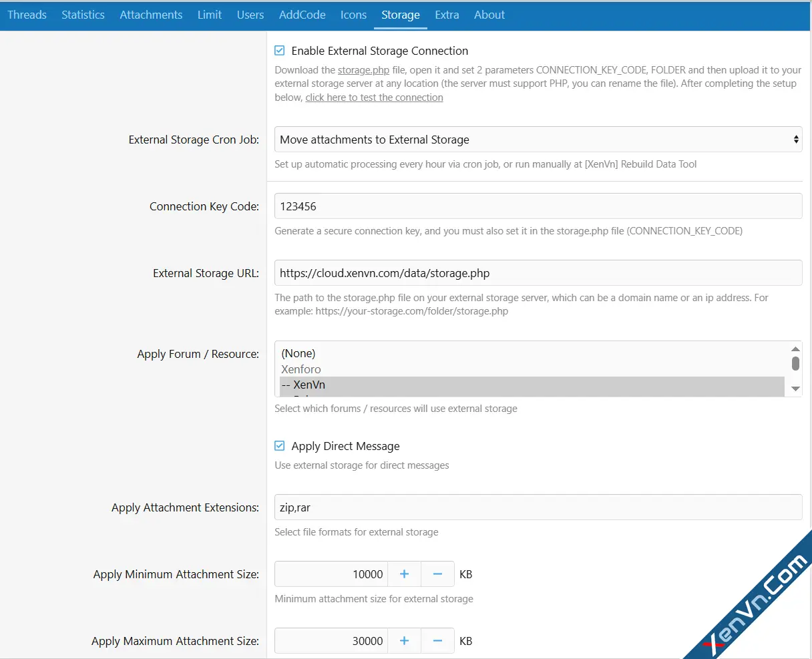Increase Minimum Attachment Size with plus

point(404,574)
